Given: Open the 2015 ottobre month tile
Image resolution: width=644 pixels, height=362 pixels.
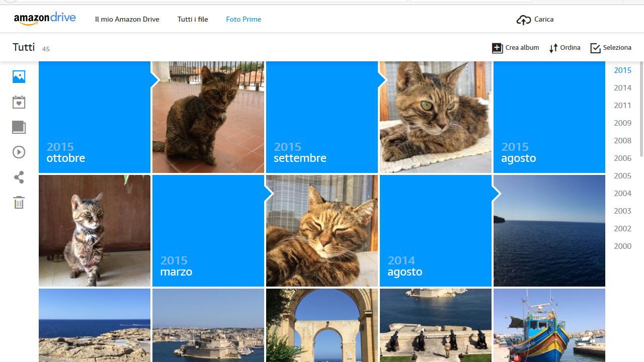Looking at the screenshot, I should [x=95, y=117].
